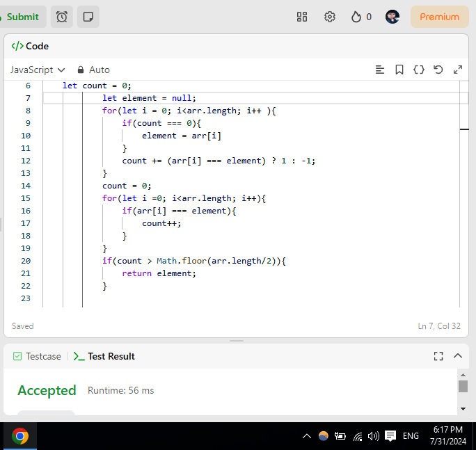Toggle the Auto lock setting

tap(93, 70)
